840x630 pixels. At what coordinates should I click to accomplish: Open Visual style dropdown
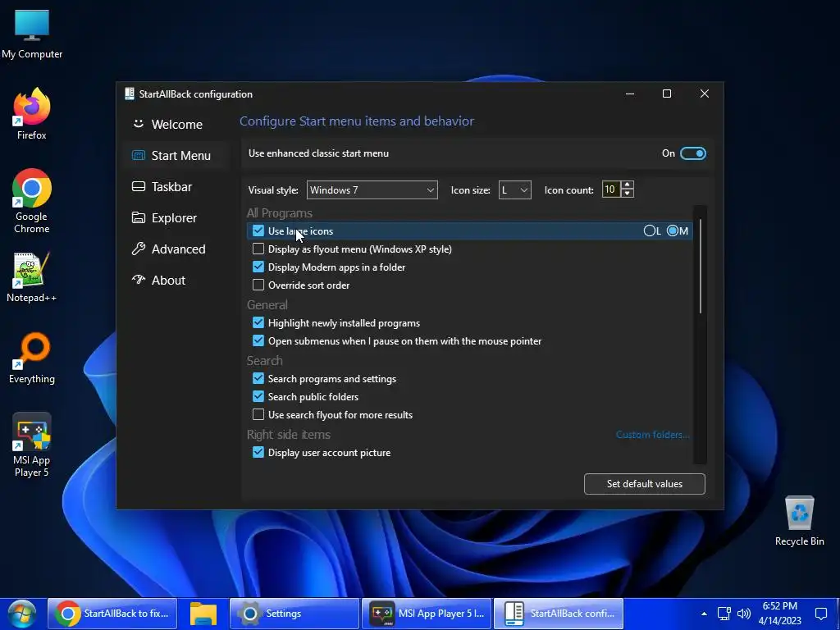point(372,190)
